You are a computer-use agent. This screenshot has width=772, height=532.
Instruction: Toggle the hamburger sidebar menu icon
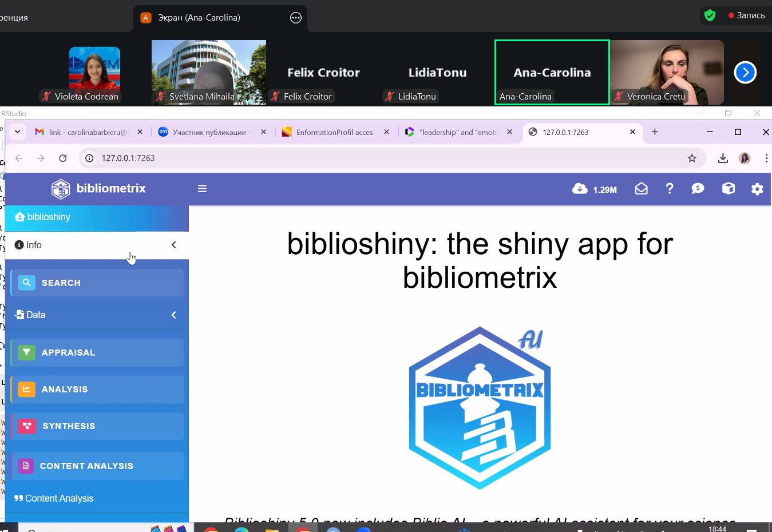(x=202, y=189)
